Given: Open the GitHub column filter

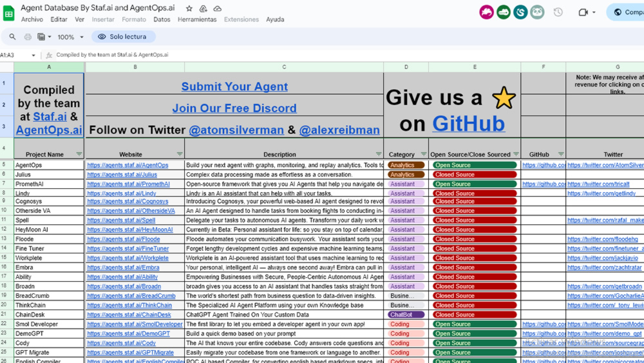Looking at the screenshot, I should [x=561, y=154].
